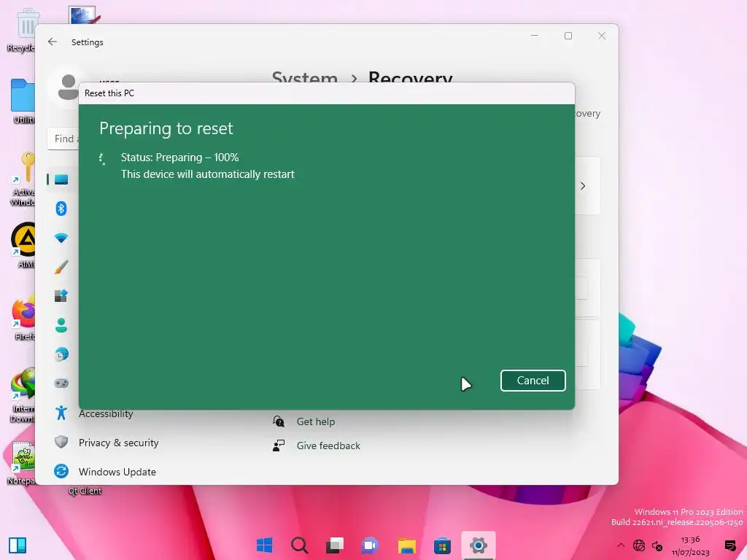
Task: Click the Accessibility figure icon
Action: pos(61,413)
